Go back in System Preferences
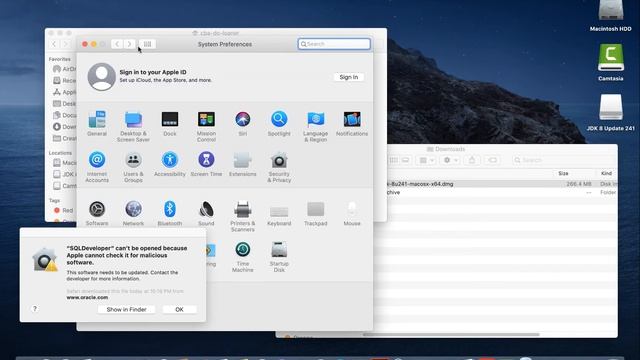Image resolution: width=640 pixels, height=360 pixels. [x=117, y=44]
